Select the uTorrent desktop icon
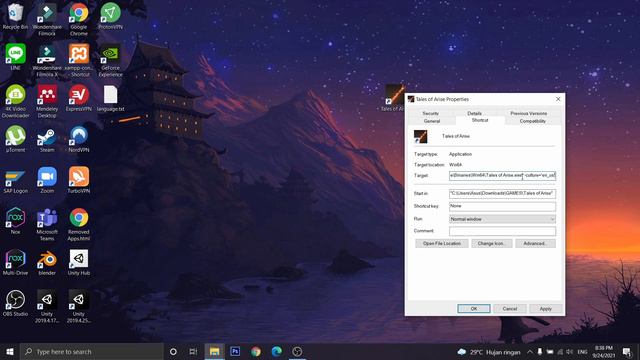The height and width of the screenshot is (360, 640). pyautogui.click(x=16, y=139)
